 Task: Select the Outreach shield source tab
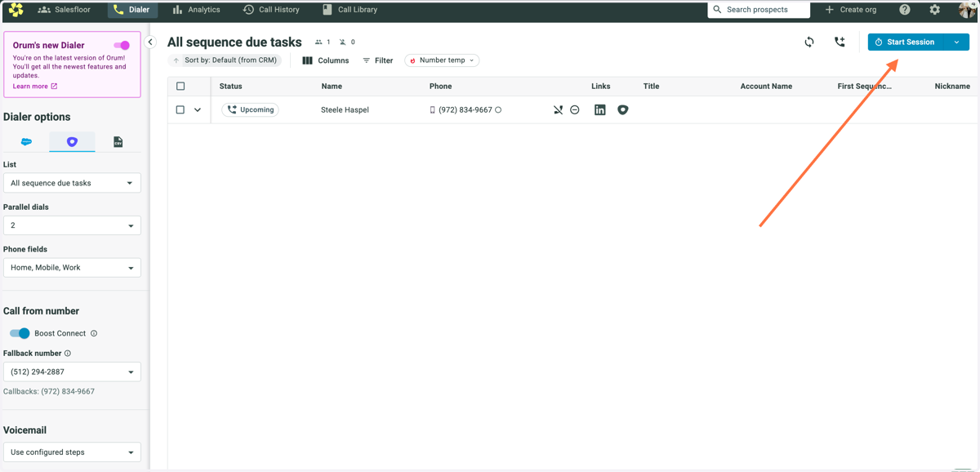[72, 142]
